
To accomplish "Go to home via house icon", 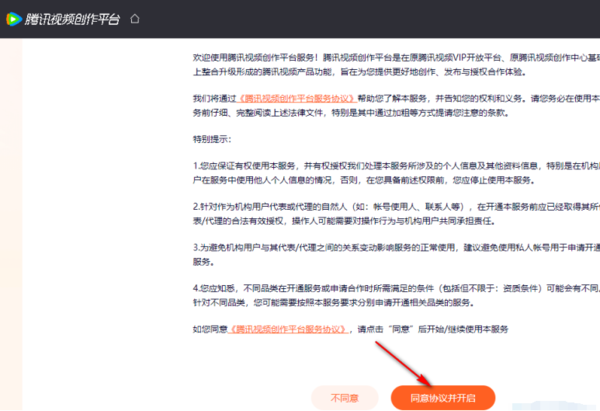I will pos(135,18).
